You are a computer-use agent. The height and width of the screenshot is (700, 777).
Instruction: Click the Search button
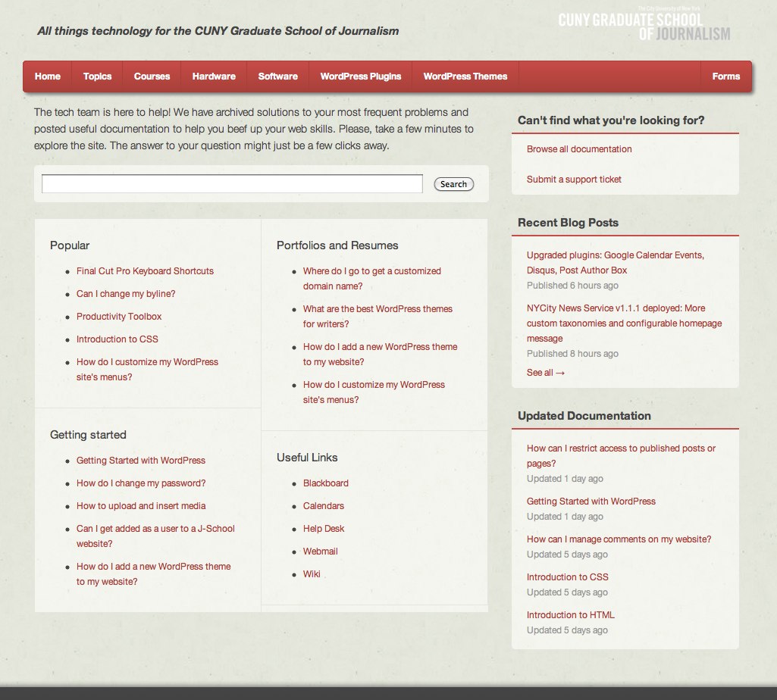pos(453,184)
